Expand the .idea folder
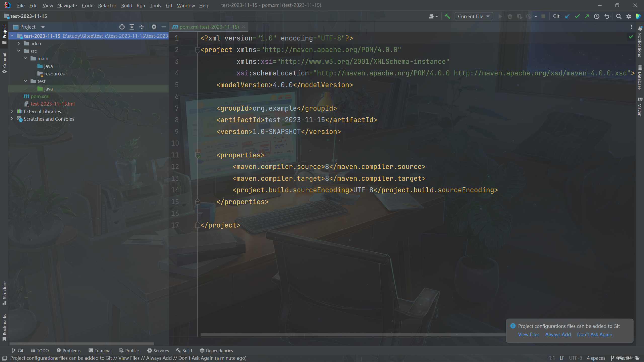Image resolution: width=644 pixels, height=362 pixels. [19, 43]
